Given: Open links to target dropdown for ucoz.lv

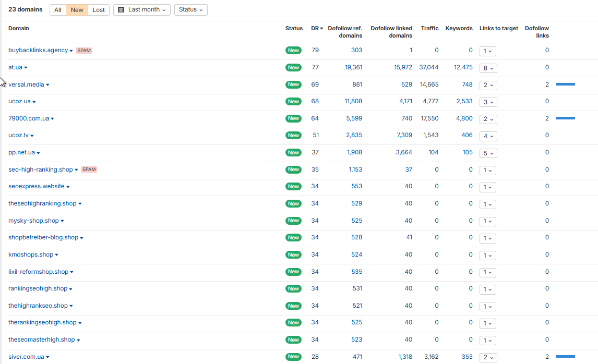Looking at the screenshot, I should 488,136.
